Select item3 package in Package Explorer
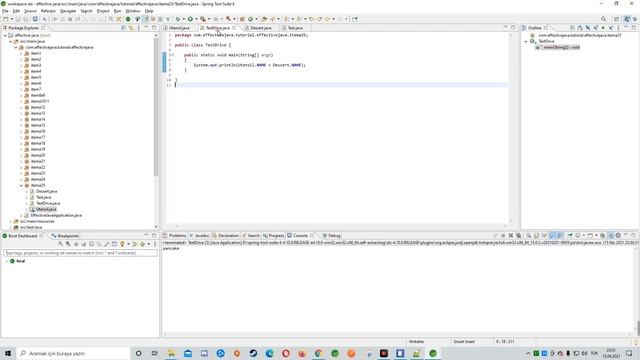640x360 pixels. click(x=36, y=65)
